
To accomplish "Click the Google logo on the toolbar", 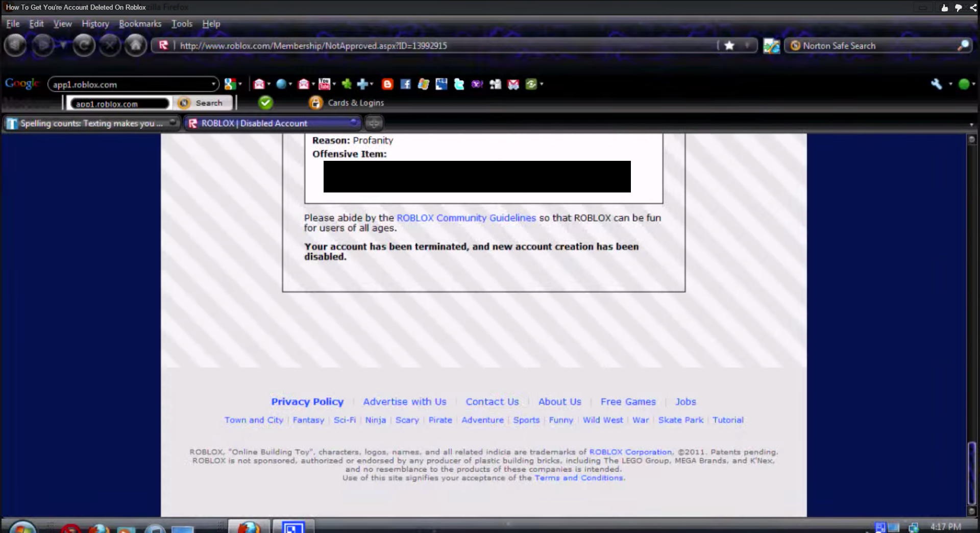I will 21,84.
